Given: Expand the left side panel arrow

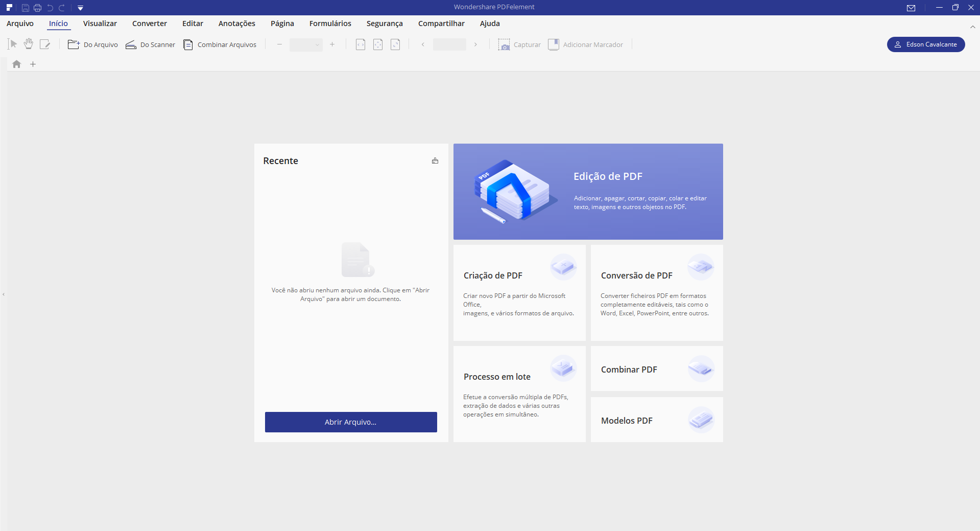Looking at the screenshot, I should tap(4, 294).
